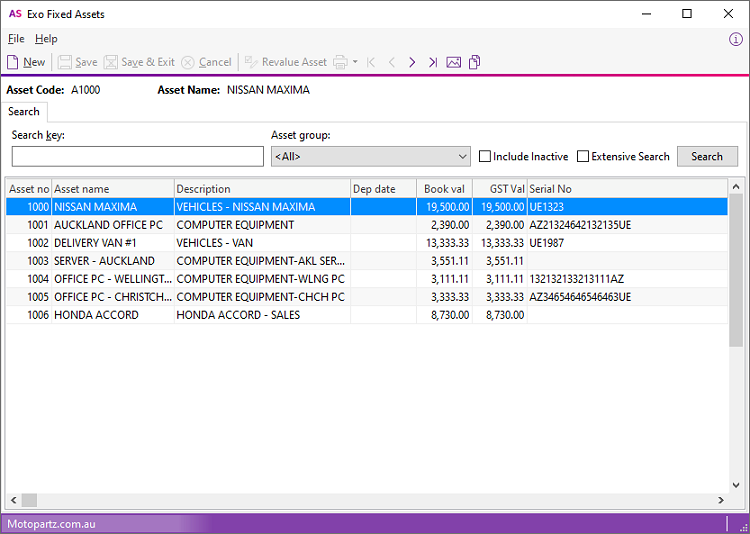Click the Revalue Asset toolbar button

click(286, 62)
